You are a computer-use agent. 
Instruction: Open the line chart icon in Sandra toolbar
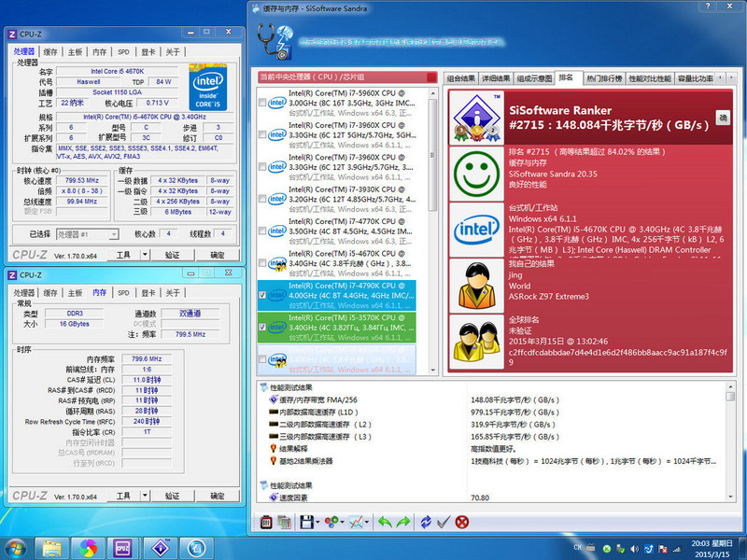356,522
